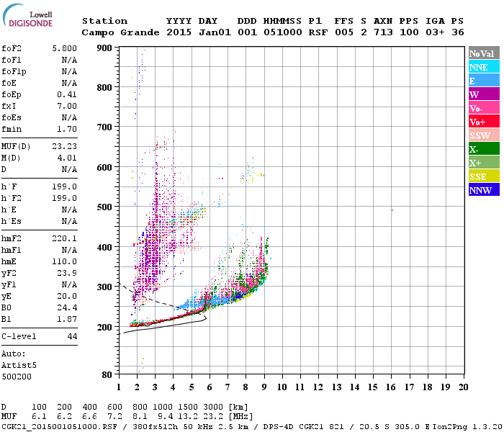504x432 pixels.
Task: Click the AXN value 713
Action: [x=383, y=32]
